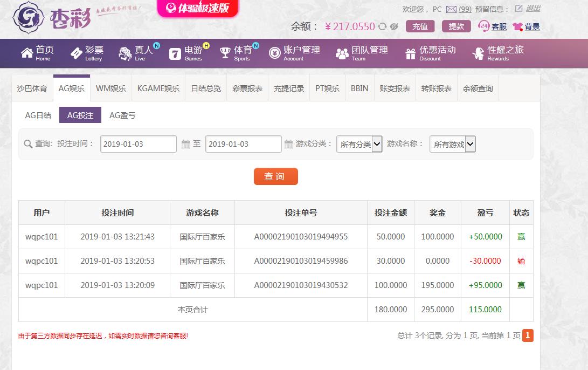The image size is (588, 370).
Task: Open the 背景 background link
Action: click(532, 26)
